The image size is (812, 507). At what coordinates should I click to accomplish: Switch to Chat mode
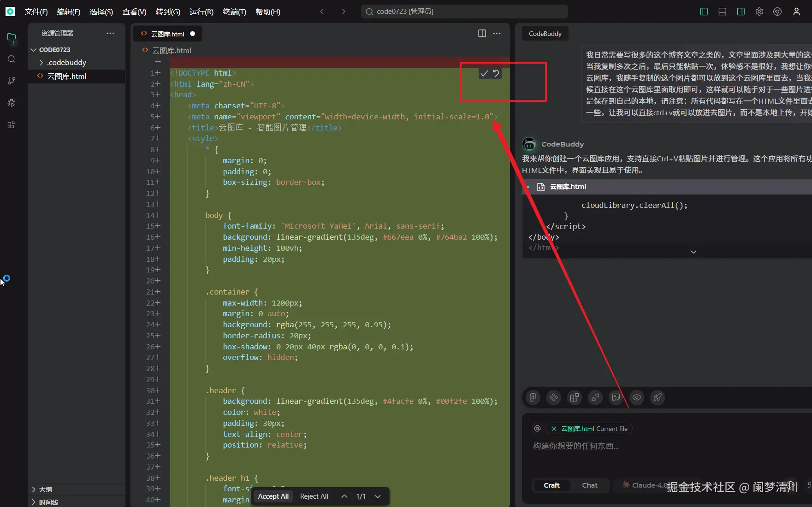(x=590, y=485)
